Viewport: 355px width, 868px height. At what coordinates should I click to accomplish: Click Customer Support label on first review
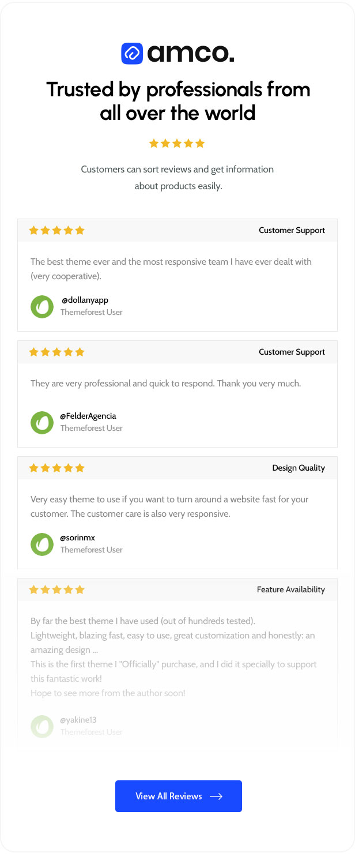(292, 230)
